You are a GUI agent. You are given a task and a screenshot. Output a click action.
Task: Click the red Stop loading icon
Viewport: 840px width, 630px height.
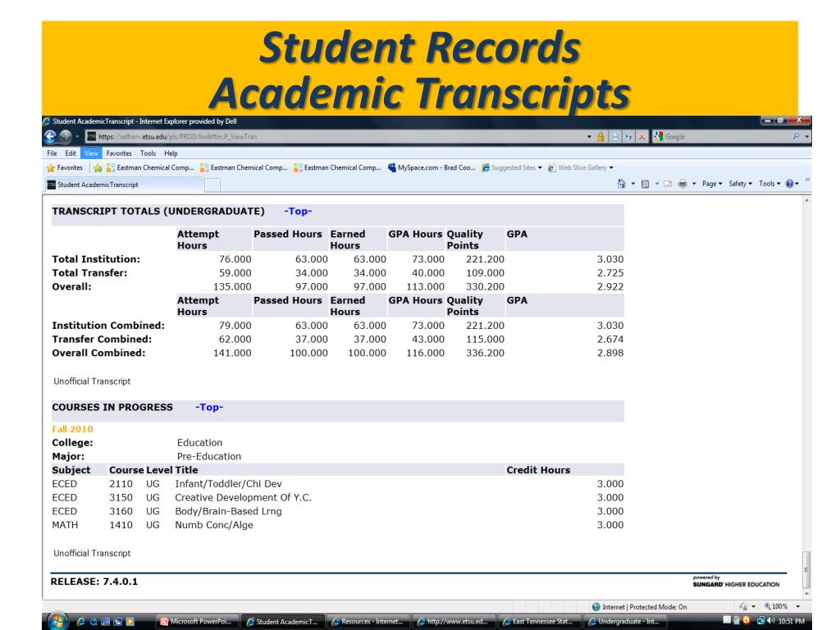641,137
